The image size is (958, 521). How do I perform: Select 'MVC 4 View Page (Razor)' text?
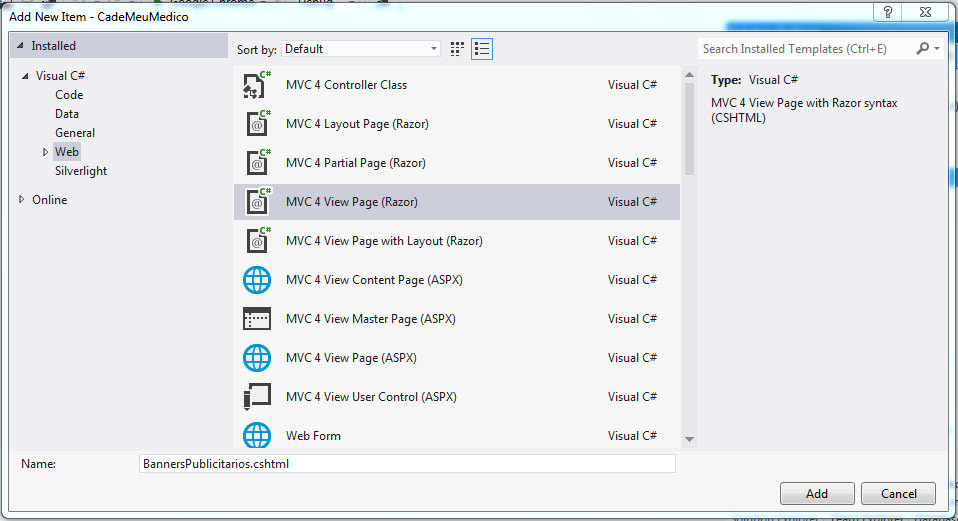pyautogui.click(x=352, y=202)
